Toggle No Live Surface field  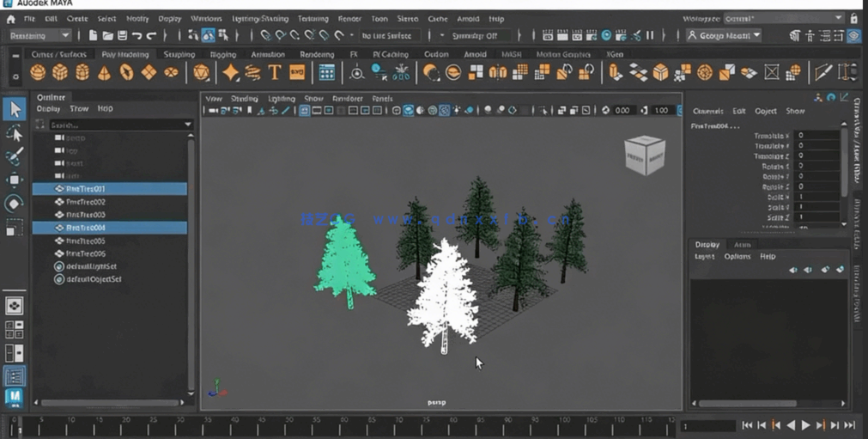(x=386, y=35)
